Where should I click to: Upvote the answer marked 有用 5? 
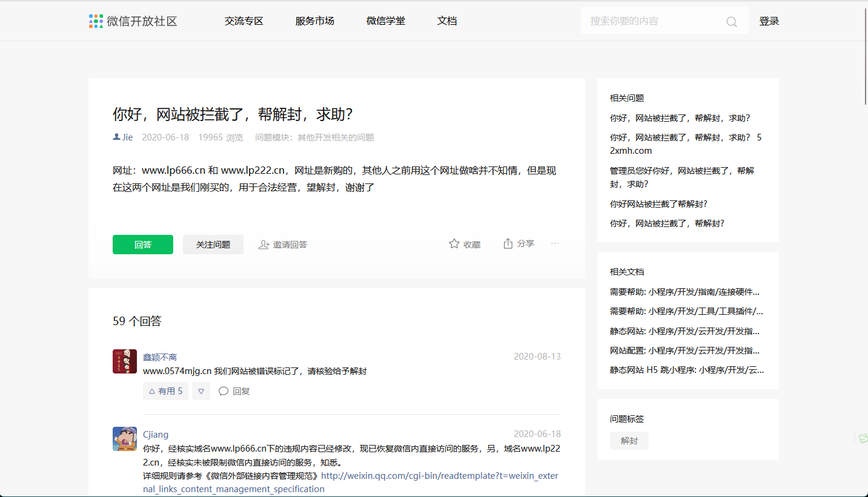(x=165, y=391)
